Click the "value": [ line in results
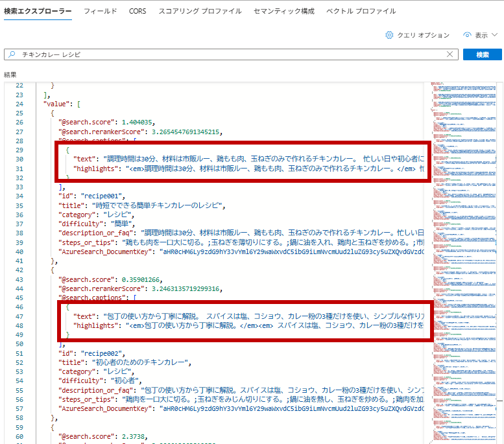This screenshot has width=504, height=444. (x=62, y=104)
